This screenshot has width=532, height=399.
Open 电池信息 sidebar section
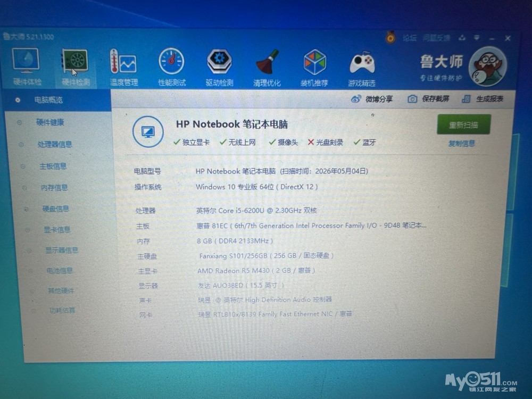coord(60,270)
